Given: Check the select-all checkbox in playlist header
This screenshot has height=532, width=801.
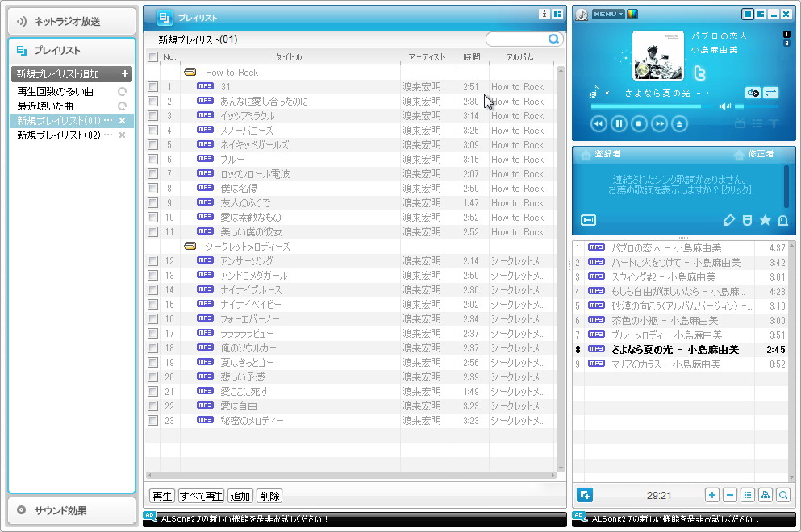Looking at the screenshot, I should (x=152, y=56).
